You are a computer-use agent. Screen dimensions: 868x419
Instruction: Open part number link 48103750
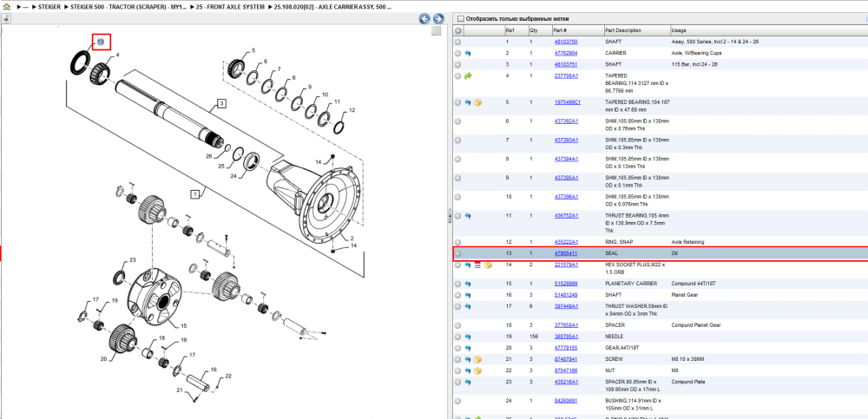tap(566, 42)
